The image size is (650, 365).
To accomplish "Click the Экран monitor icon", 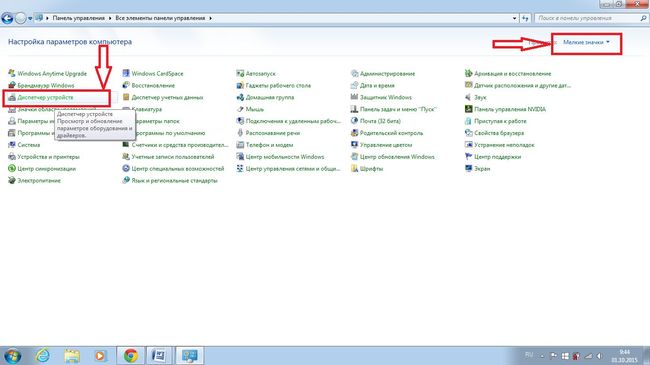I will [468, 169].
